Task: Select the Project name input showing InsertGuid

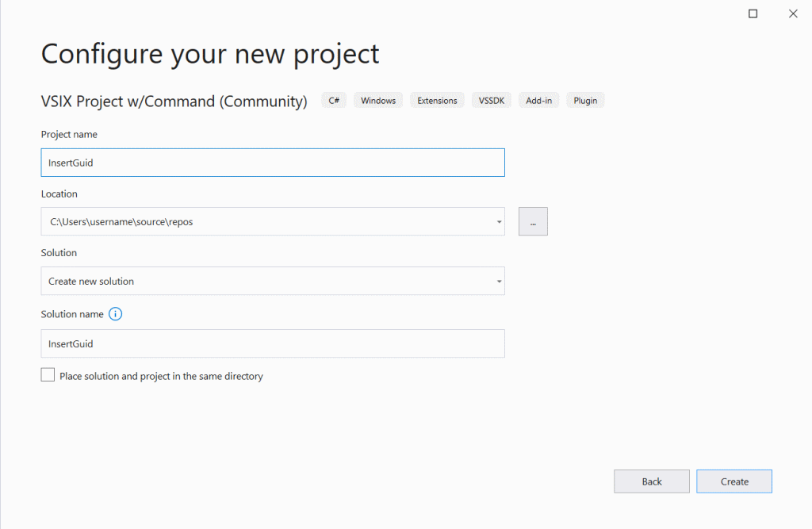Action: coord(272,162)
